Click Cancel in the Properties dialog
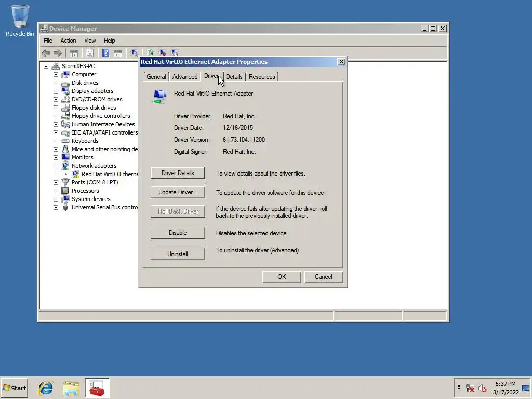The height and width of the screenshot is (399, 532). pyautogui.click(x=324, y=277)
